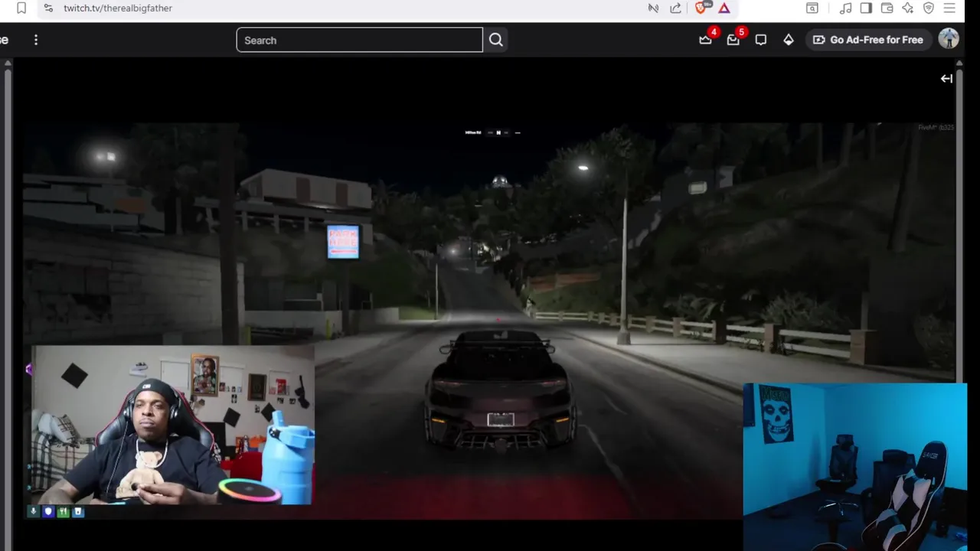This screenshot has width=980, height=551.
Task: Toggle the browser sidebar panel
Action: (866, 8)
